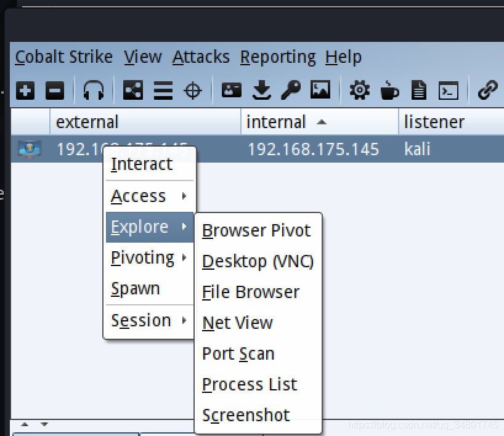This screenshot has width=504, height=436.
Task: Click the down arrow on the split pane divider
Action: pyautogui.click(x=44, y=424)
